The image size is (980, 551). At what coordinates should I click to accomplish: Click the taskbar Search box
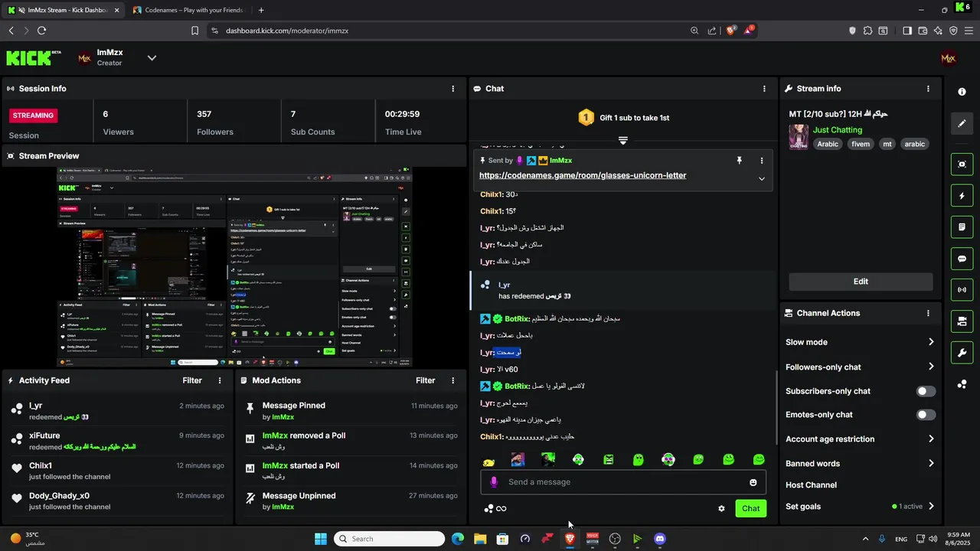389,539
